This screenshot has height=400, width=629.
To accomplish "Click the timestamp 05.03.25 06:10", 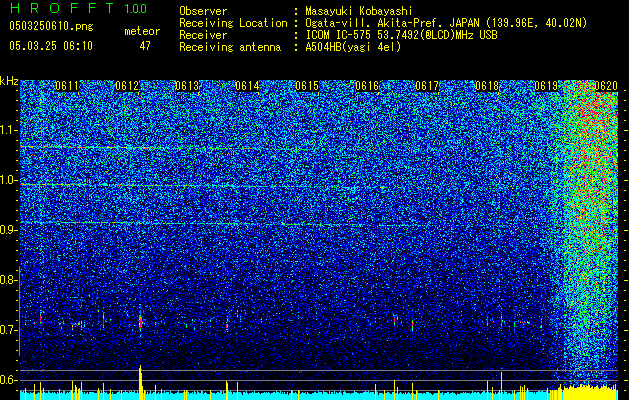I will pyautogui.click(x=51, y=46).
